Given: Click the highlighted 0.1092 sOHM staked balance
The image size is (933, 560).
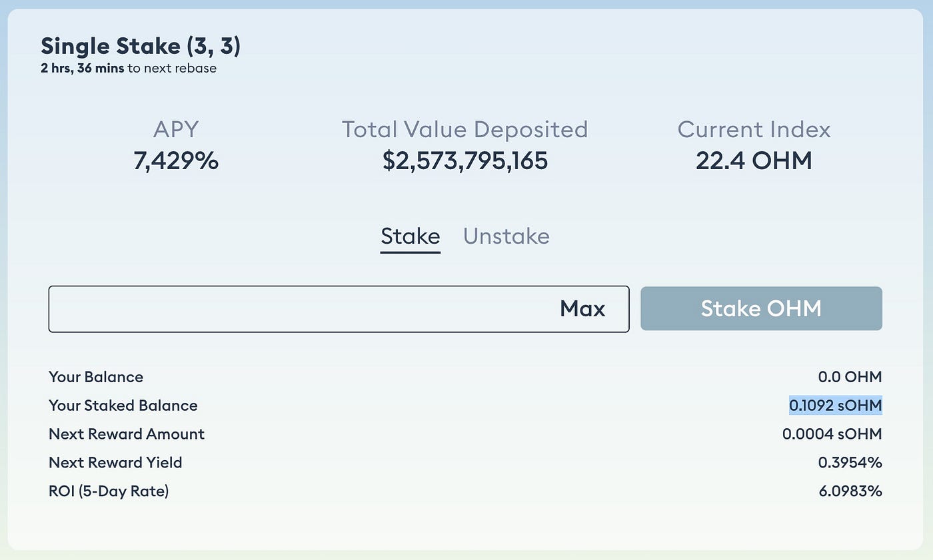Looking at the screenshot, I should (836, 406).
